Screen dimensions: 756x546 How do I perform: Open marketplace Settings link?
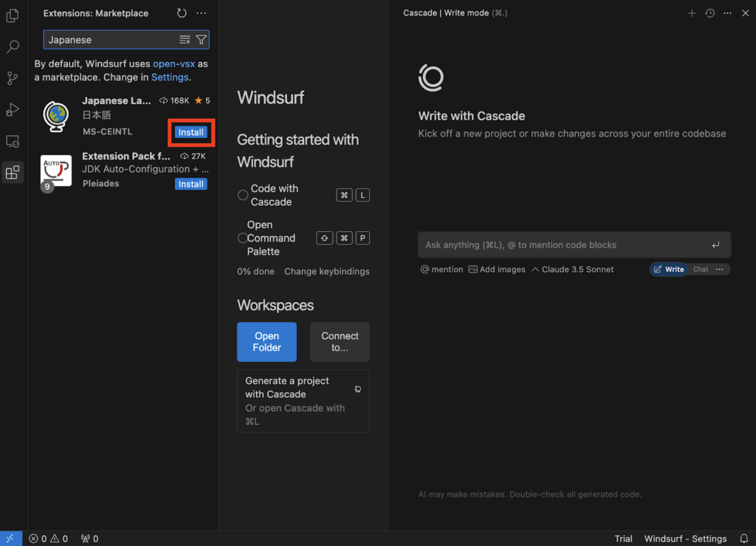(170, 77)
